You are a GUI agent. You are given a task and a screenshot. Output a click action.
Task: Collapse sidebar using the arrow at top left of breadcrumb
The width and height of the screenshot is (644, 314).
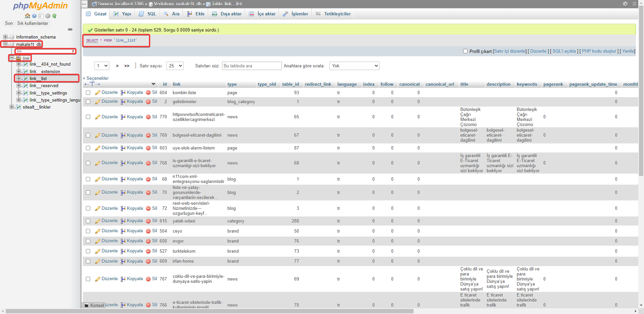pos(85,4)
